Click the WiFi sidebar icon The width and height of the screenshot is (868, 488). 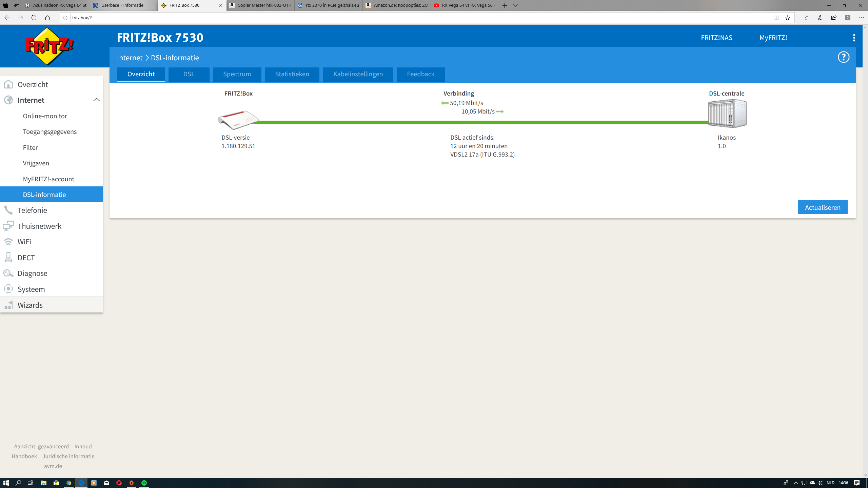point(8,242)
